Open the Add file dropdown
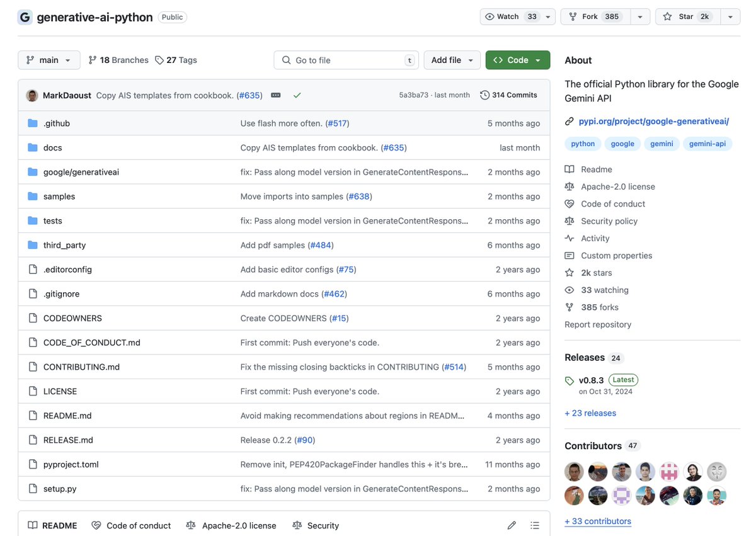This screenshot has width=756, height=536. click(x=452, y=60)
